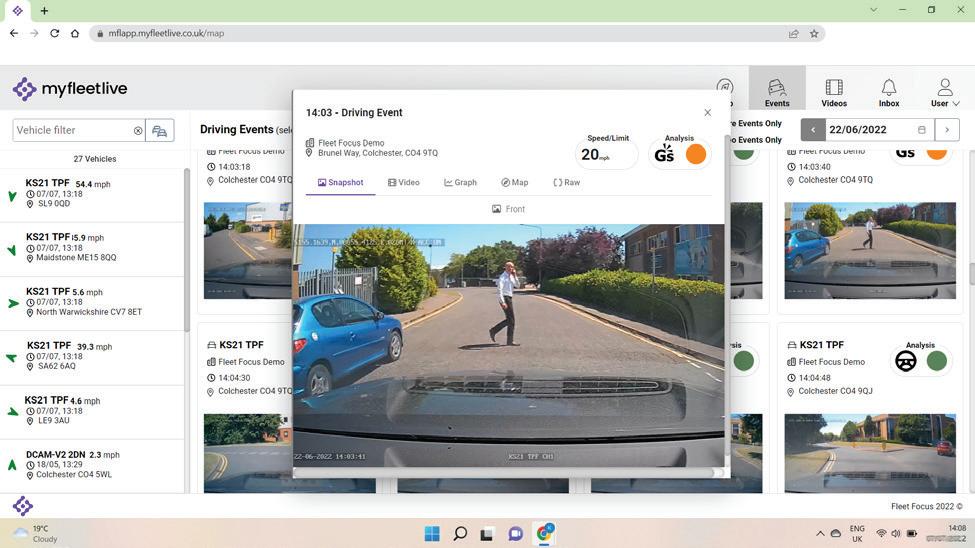Image resolution: width=975 pixels, height=548 pixels.
Task: Select the Snapshot tab
Action: (340, 182)
